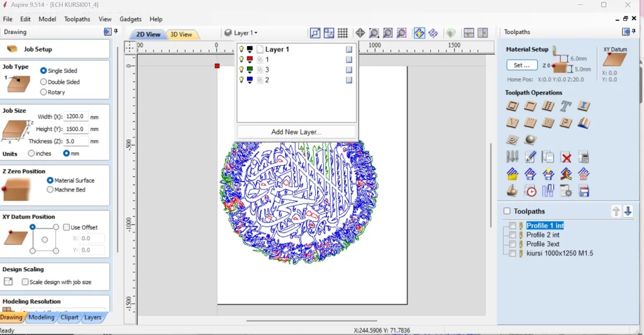Pick the red color swatch of layer 1
This screenshot has height=335, width=644.
pos(250,60)
